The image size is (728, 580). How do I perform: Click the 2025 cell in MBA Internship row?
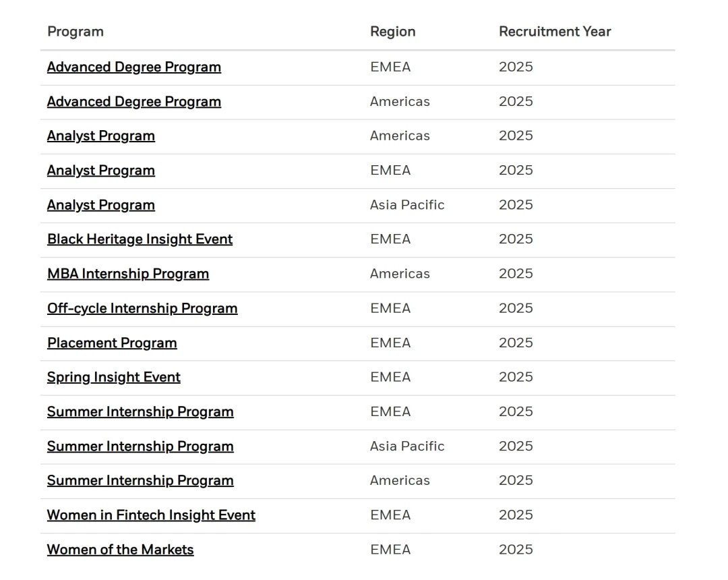(515, 273)
